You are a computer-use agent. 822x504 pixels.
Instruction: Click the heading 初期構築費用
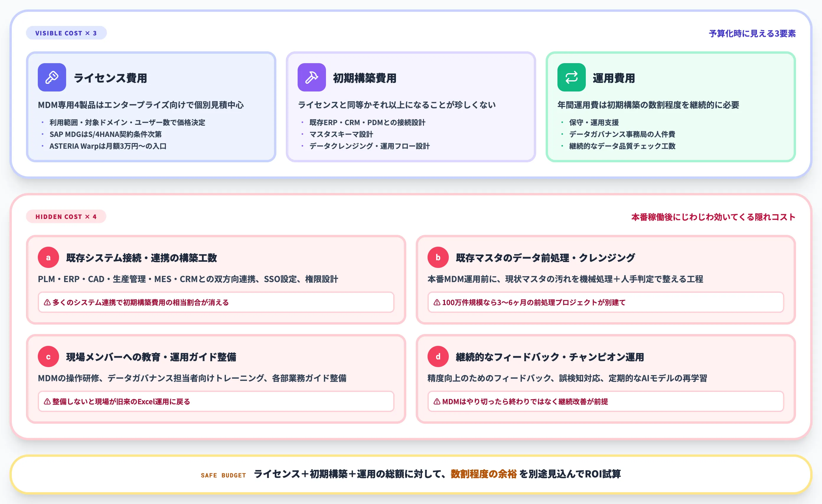(x=365, y=78)
